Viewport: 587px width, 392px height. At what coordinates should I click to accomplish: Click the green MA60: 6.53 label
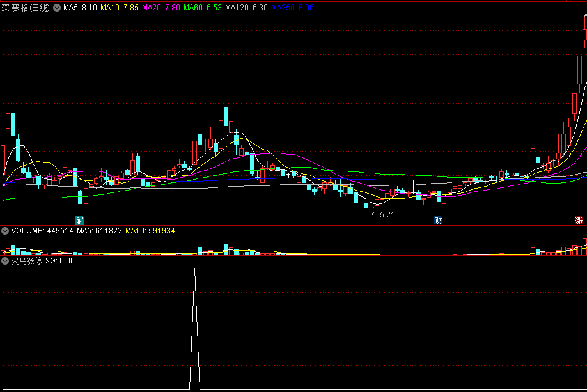coord(203,8)
